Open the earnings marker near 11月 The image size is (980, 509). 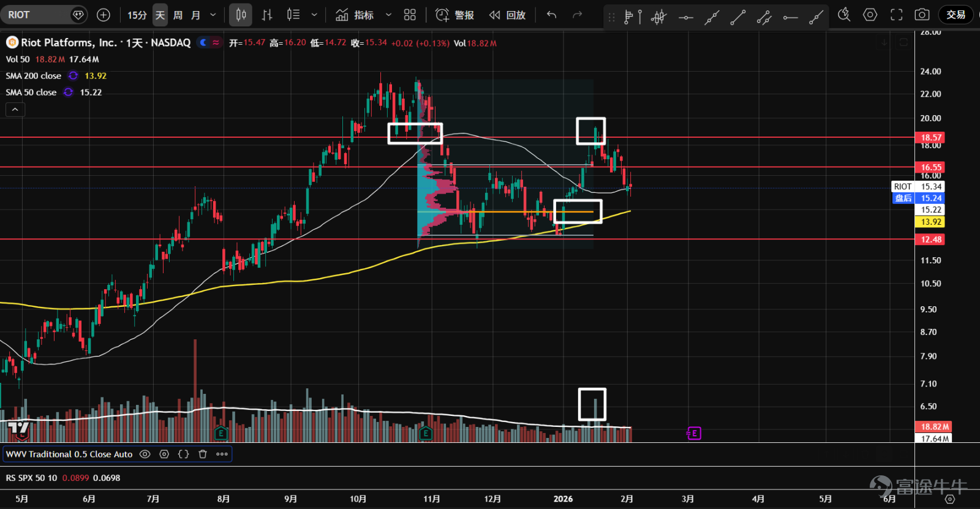click(x=426, y=434)
